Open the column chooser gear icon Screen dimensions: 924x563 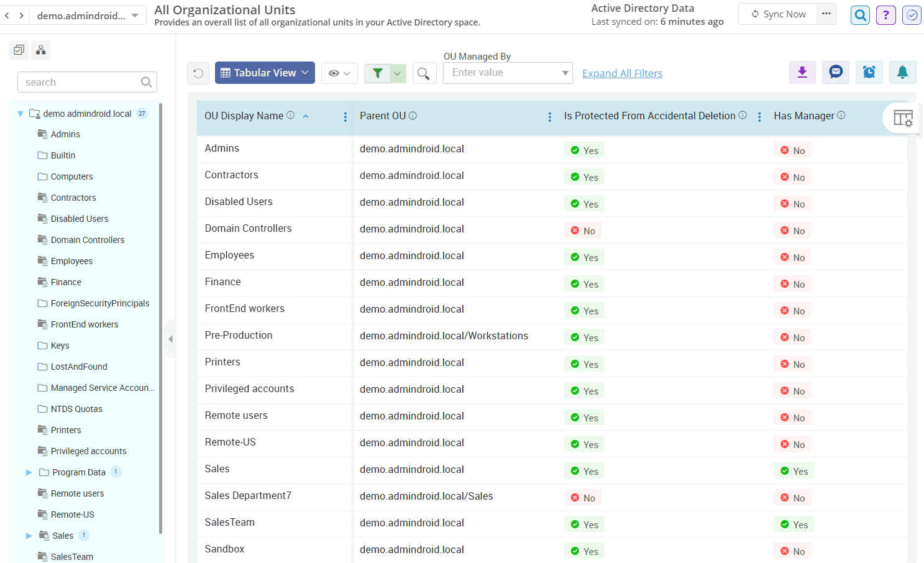click(x=903, y=117)
